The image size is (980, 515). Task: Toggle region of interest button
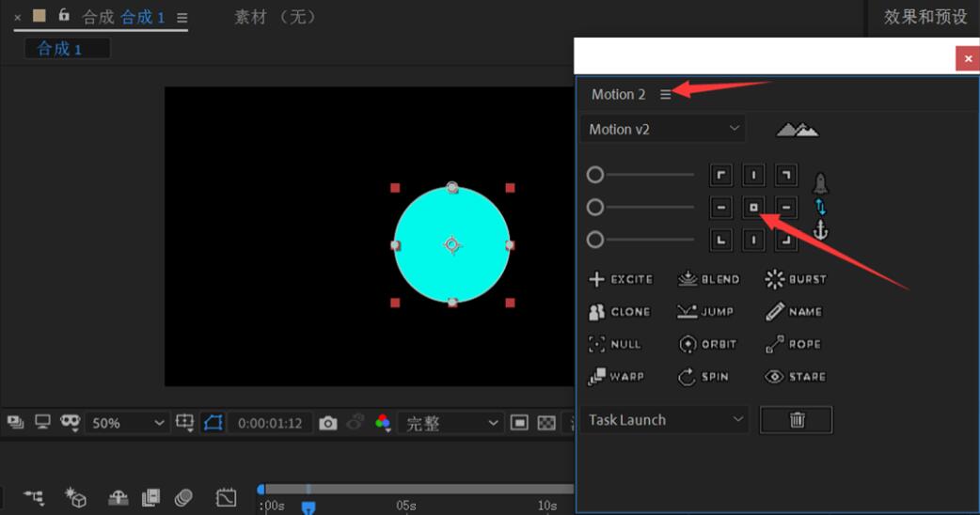coord(519,423)
